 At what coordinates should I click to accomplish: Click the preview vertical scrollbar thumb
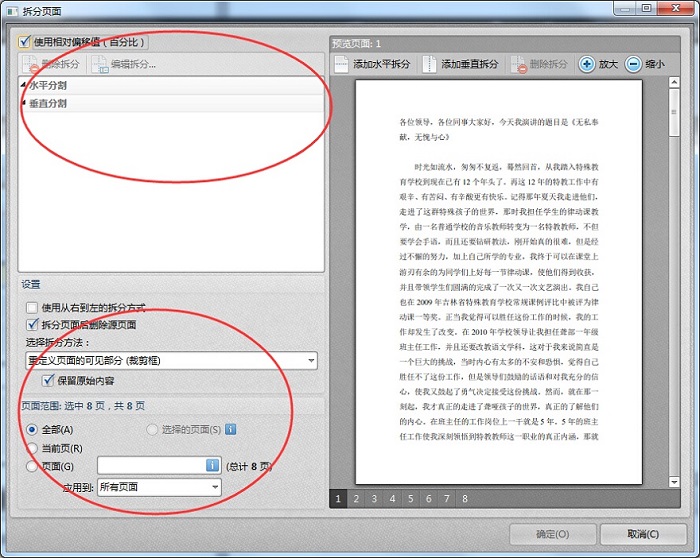tap(674, 112)
